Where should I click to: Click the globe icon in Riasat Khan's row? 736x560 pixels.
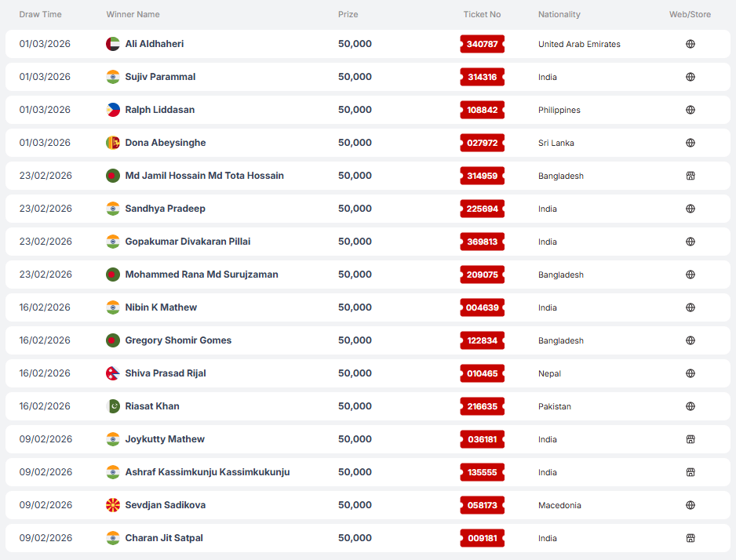tap(690, 406)
